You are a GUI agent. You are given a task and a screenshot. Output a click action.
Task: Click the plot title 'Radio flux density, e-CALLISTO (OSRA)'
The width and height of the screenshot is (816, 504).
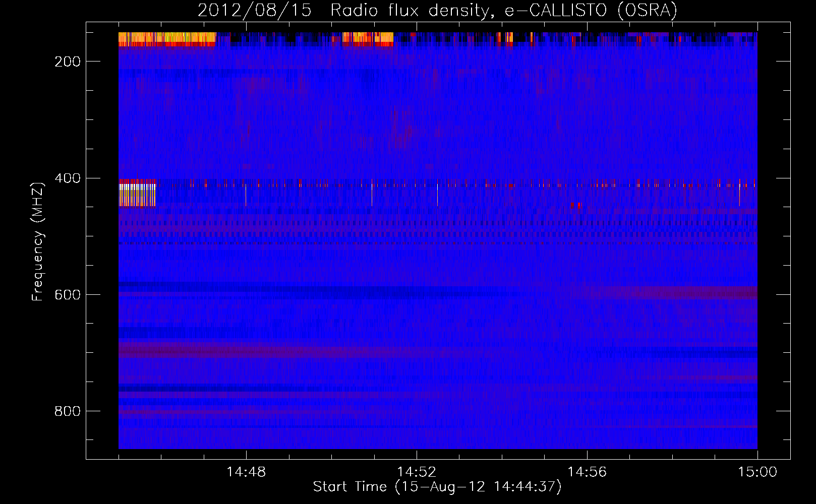504,11
